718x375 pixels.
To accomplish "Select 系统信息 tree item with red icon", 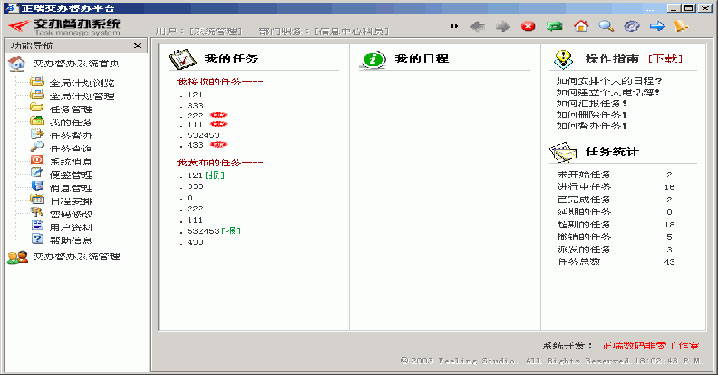I will (x=71, y=161).
